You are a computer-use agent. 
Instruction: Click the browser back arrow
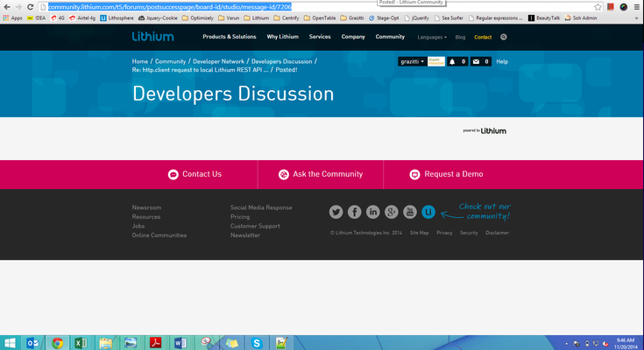7,7
